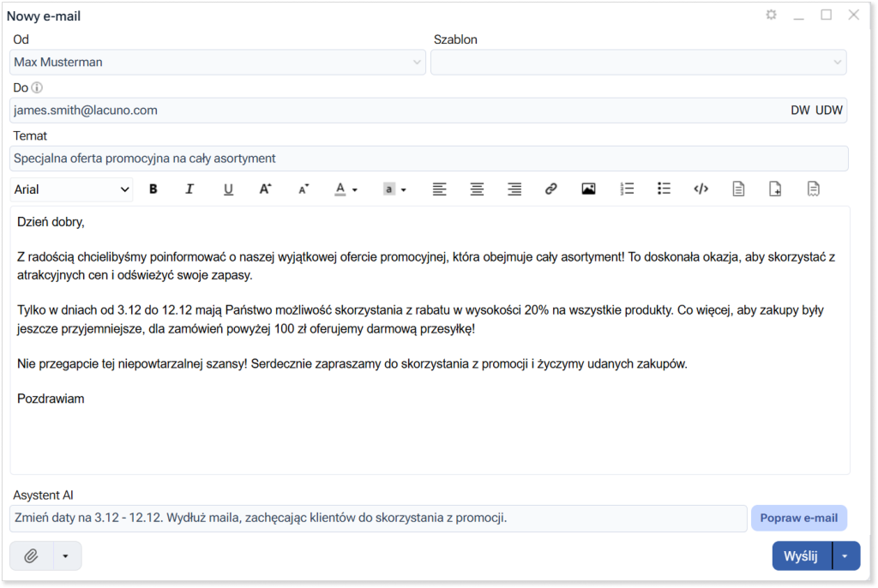Add a DW carbon copy recipient
The image size is (878, 588).
pos(800,111)
